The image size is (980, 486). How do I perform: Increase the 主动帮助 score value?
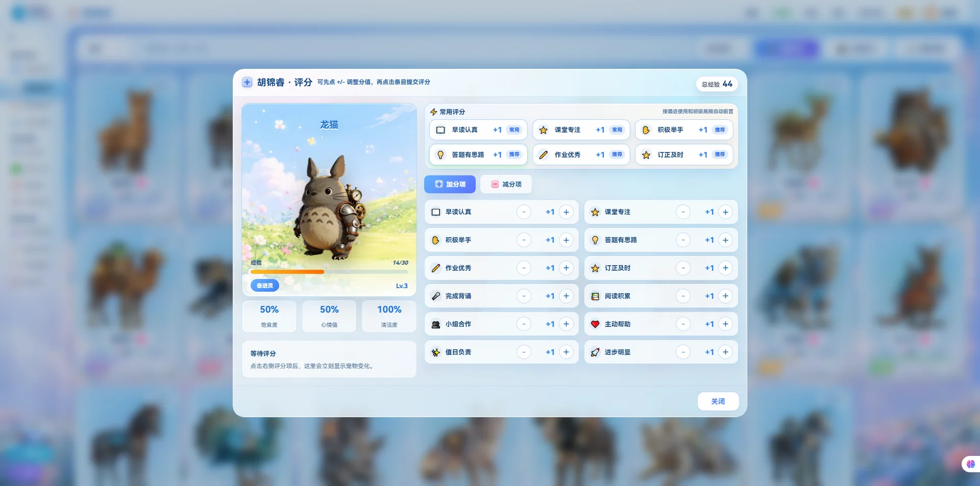pyautogui.click(x=725, y=324)
